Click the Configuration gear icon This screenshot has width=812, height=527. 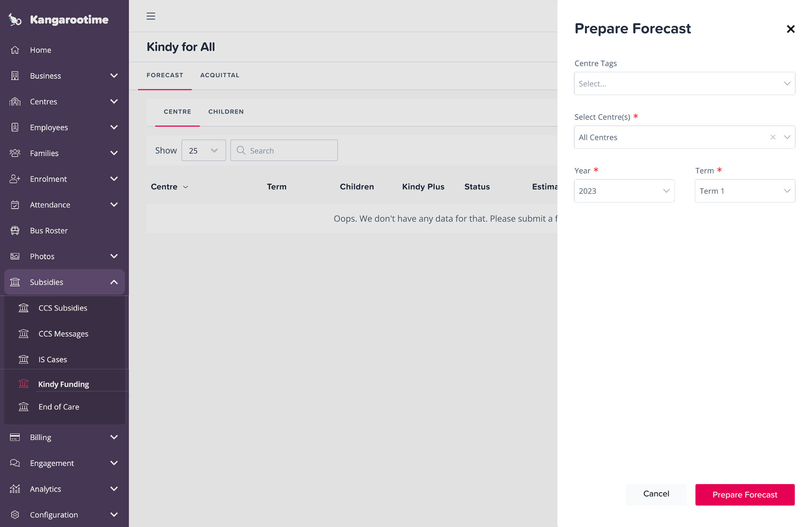pyautogui.click(x=15, y=514)
